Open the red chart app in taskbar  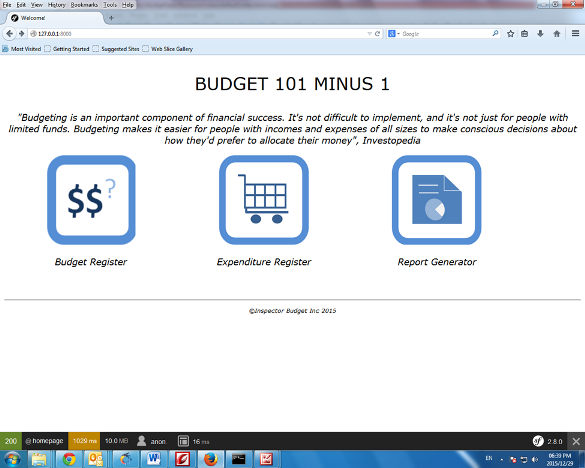266,459
